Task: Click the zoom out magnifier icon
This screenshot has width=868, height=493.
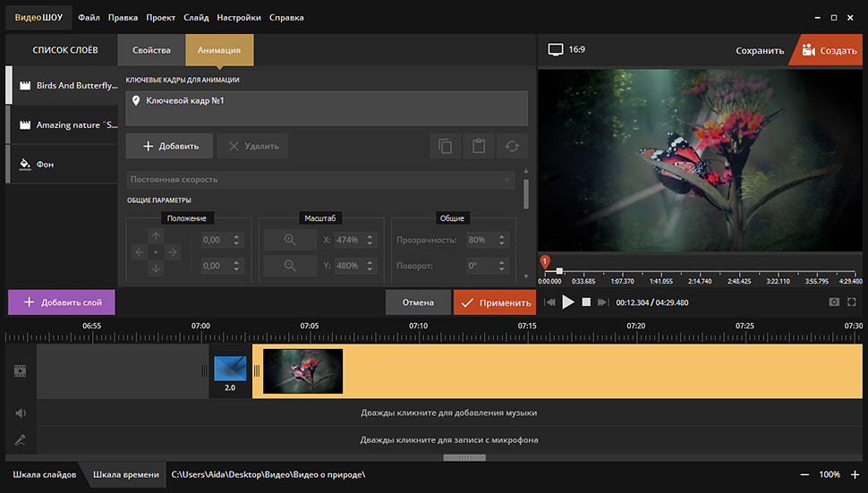Action: click(x=290, y=266)
